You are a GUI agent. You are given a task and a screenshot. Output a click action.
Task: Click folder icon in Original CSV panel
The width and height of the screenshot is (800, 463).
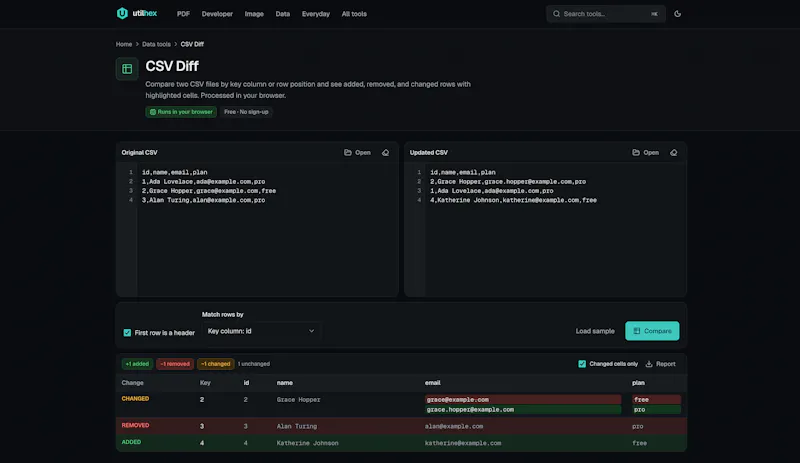click(x=347, y=153)
